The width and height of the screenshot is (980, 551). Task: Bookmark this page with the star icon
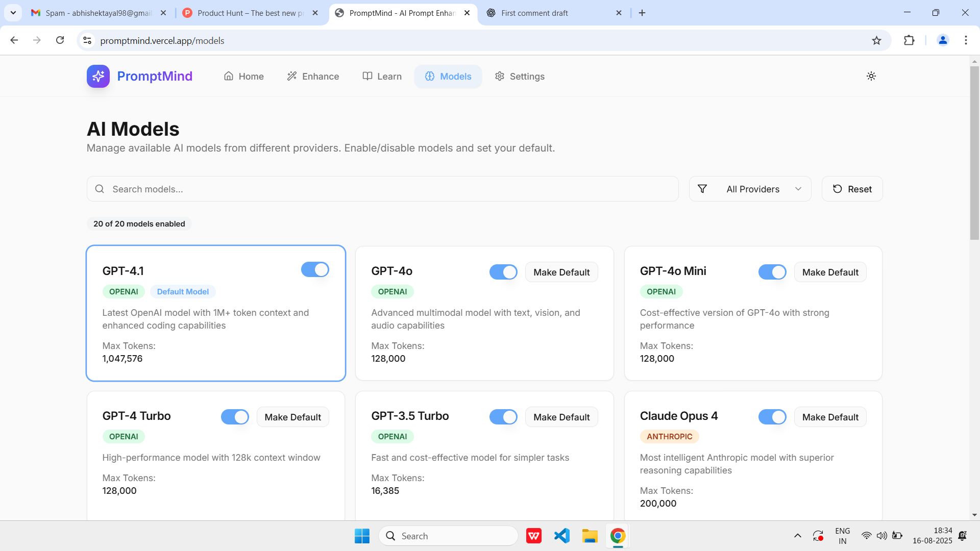click(x=876, y=40)
